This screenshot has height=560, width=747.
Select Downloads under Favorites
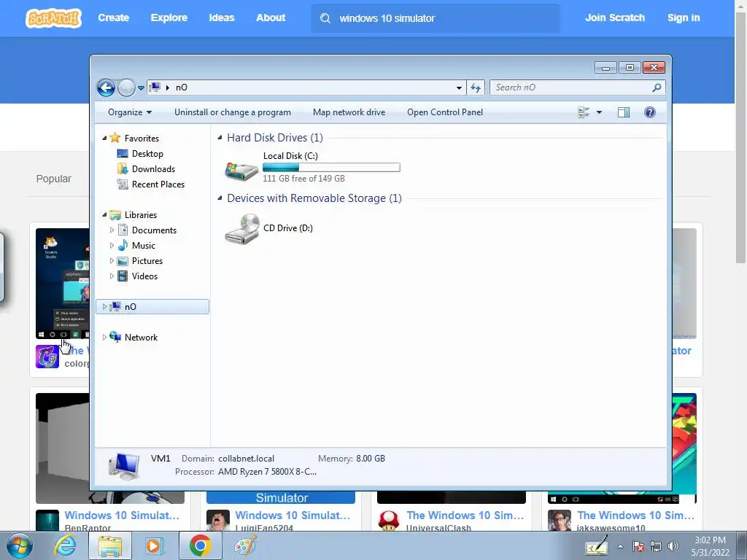[153, 169]
